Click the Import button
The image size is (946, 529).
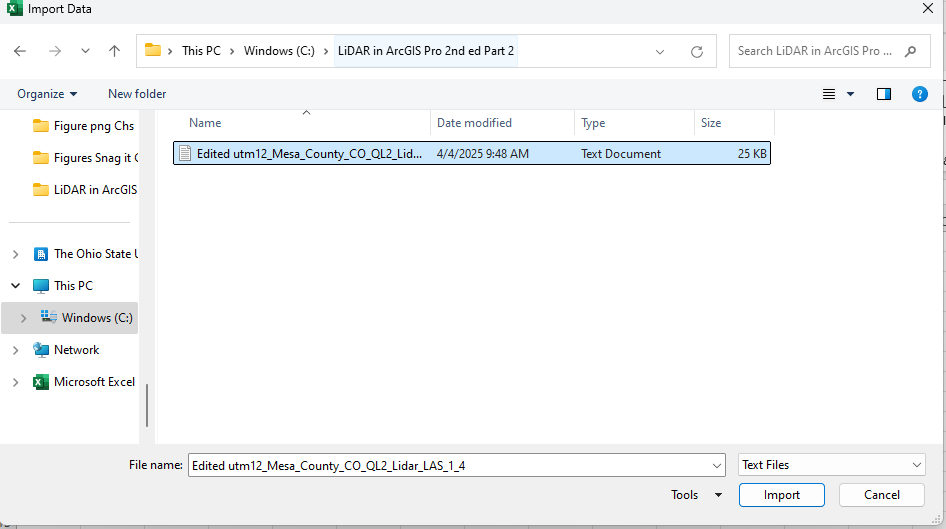(782, 495)
